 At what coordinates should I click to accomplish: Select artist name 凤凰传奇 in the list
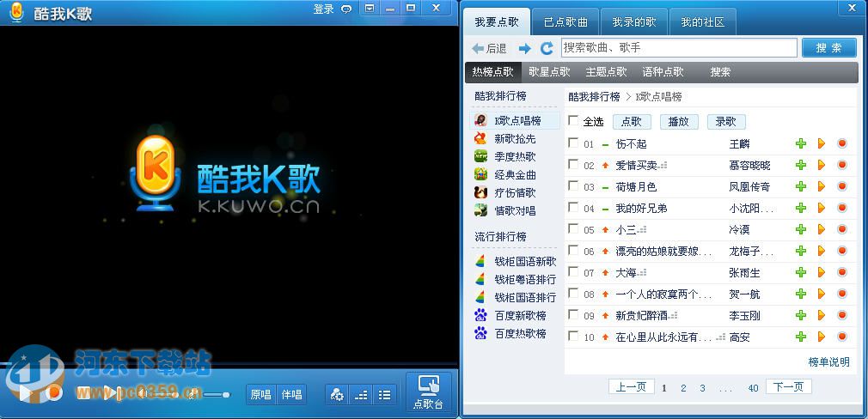(x=749, y=187)
